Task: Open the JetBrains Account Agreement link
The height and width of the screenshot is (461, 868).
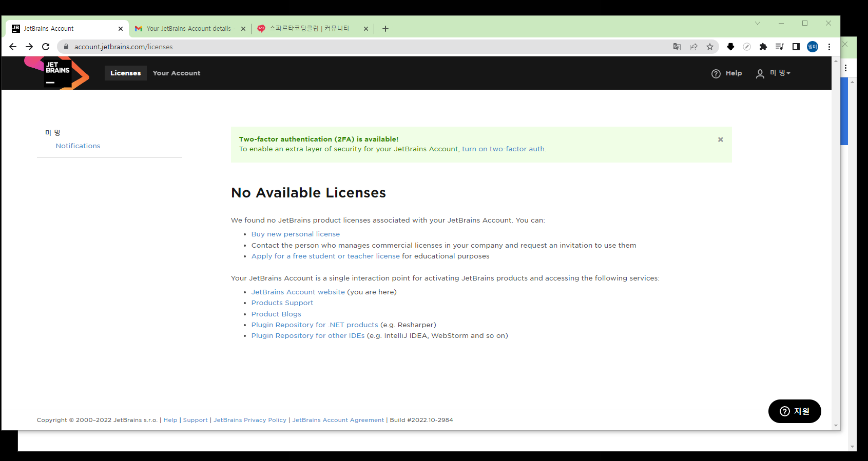Action: click(x=338, y=420)
